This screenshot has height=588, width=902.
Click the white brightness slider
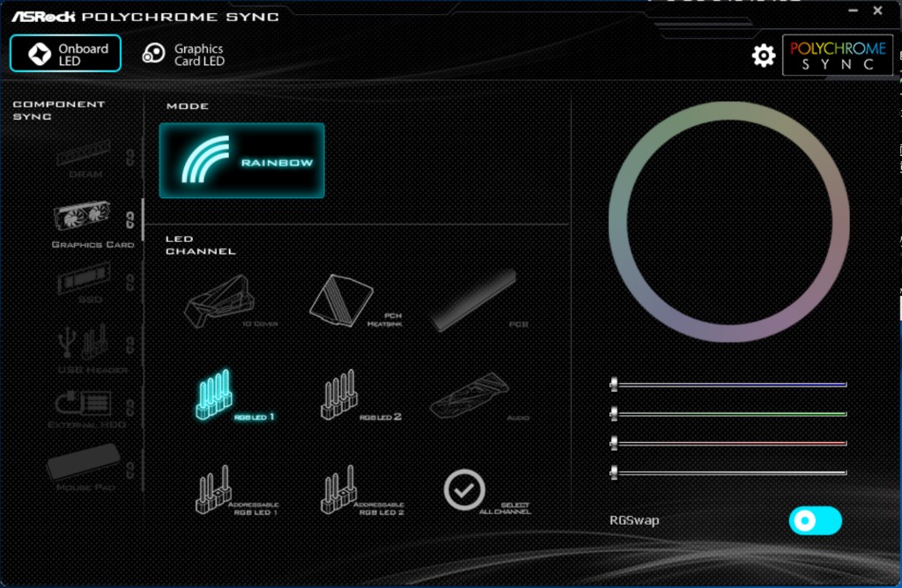pyautogui.click(x=728, y=473)
